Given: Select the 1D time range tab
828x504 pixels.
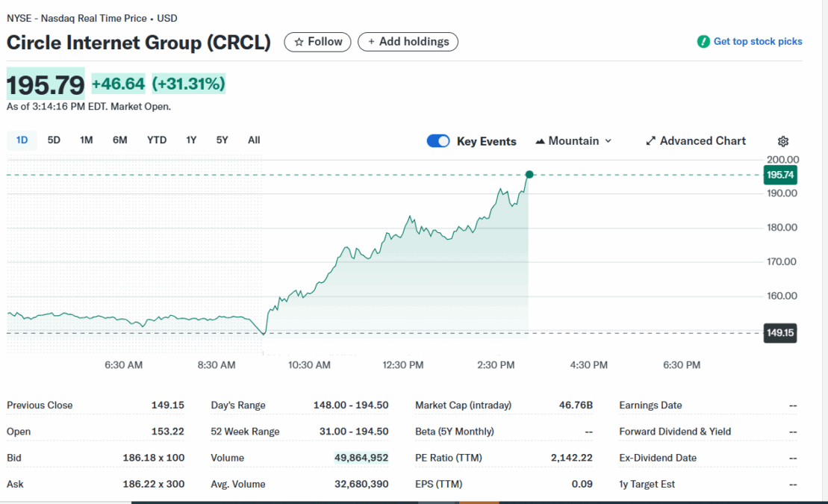Looking at the screenshot, I should 22,140.
